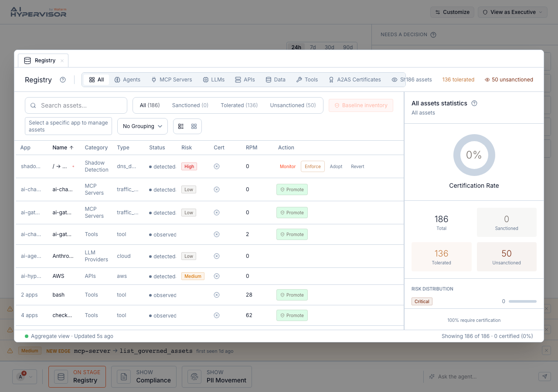The height and width of the screenshot is (392, 558).
Task: Click Revert in Shadow Detection row
Action: tap(357, 166)
